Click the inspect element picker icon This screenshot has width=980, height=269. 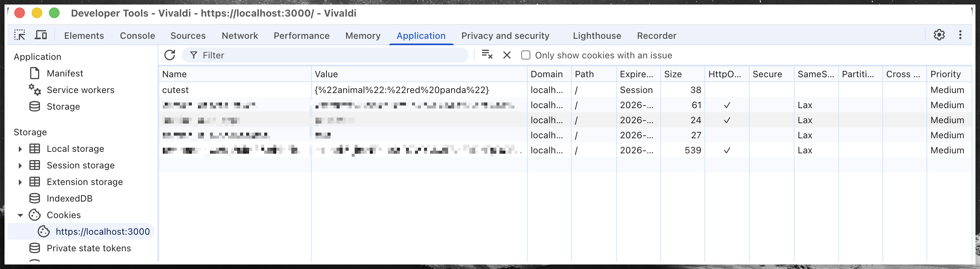click(x=19, y=35)
